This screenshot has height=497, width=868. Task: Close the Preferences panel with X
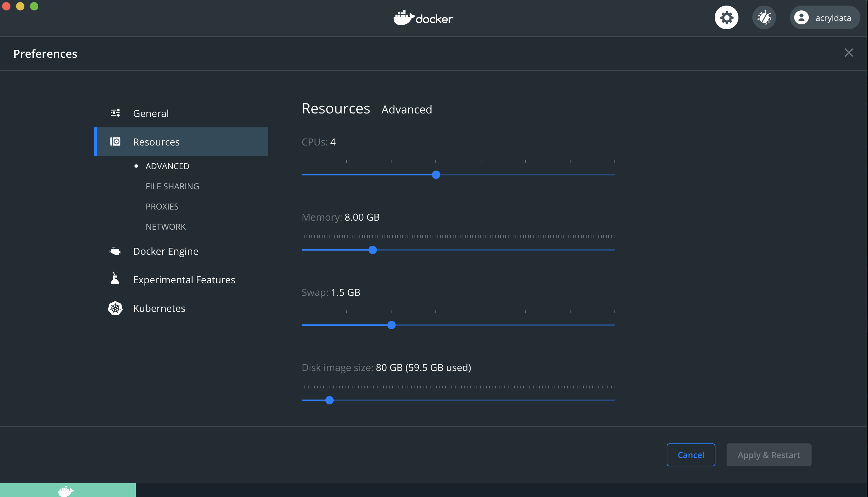[848, 53]
